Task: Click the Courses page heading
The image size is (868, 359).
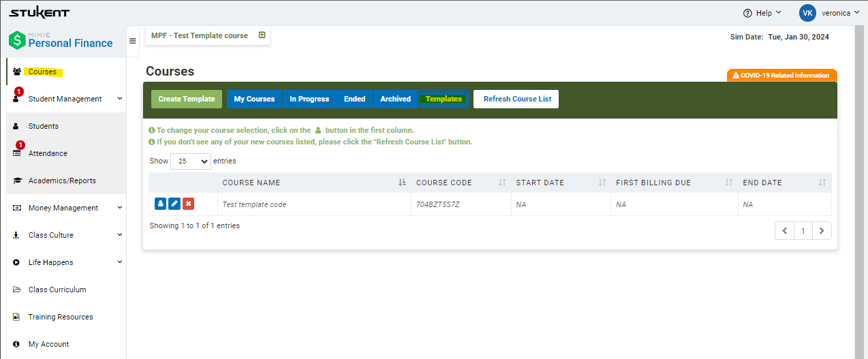Action: tap(170, 72)
